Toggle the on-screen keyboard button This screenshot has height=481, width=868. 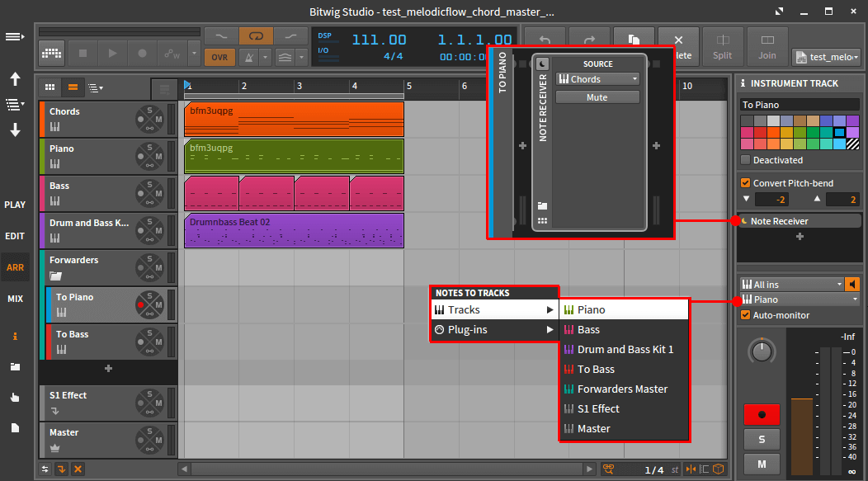pyautogui.click(x=51, y=54)
